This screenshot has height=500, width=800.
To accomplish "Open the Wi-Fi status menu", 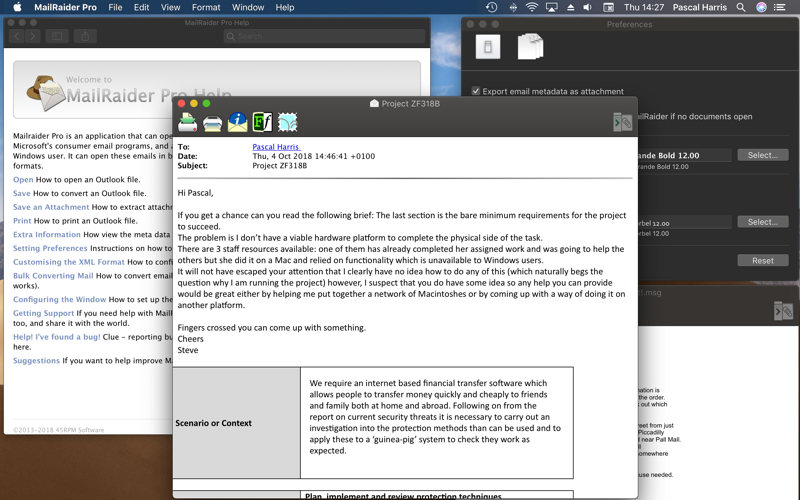I will coord(532,7).
